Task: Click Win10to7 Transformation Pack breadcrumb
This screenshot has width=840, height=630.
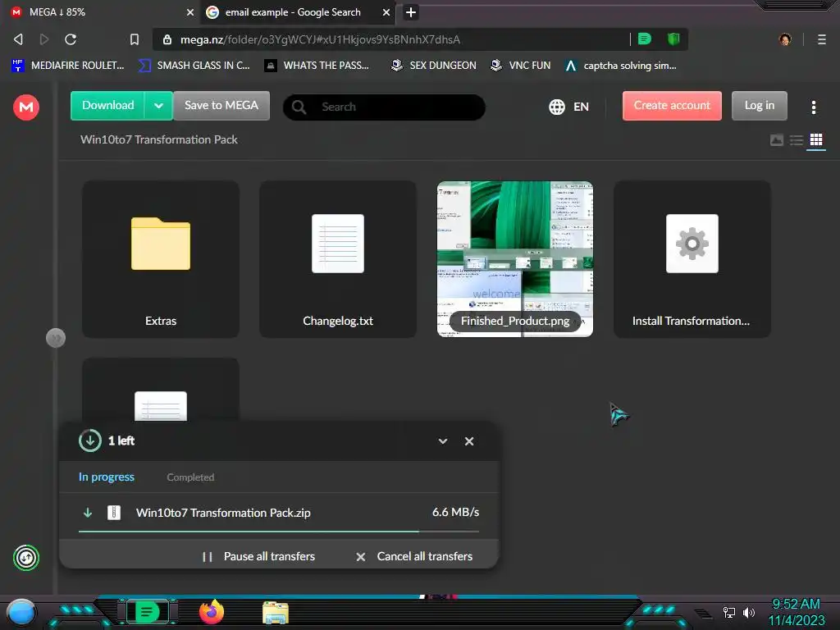Action: (x=159, y=139)
